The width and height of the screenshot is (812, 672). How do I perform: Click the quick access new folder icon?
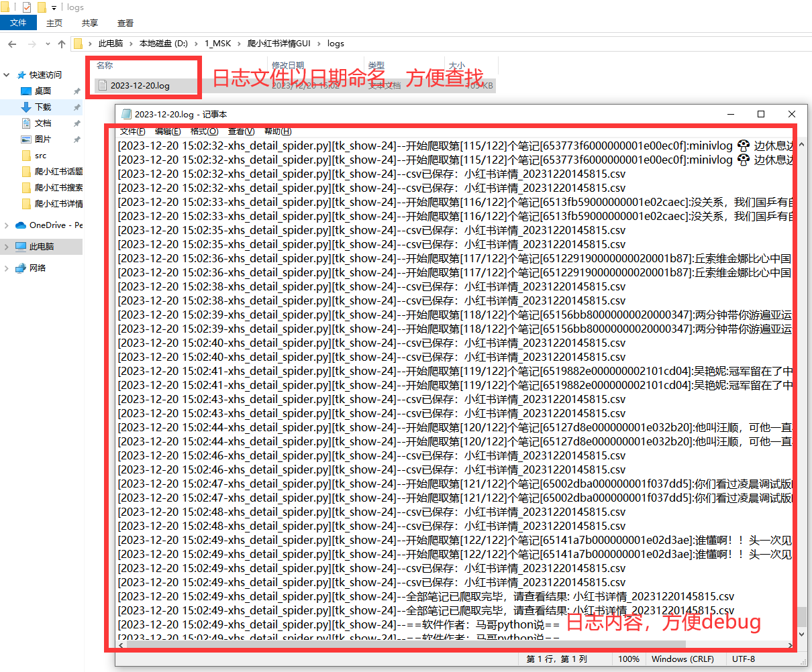coord(42,7)
